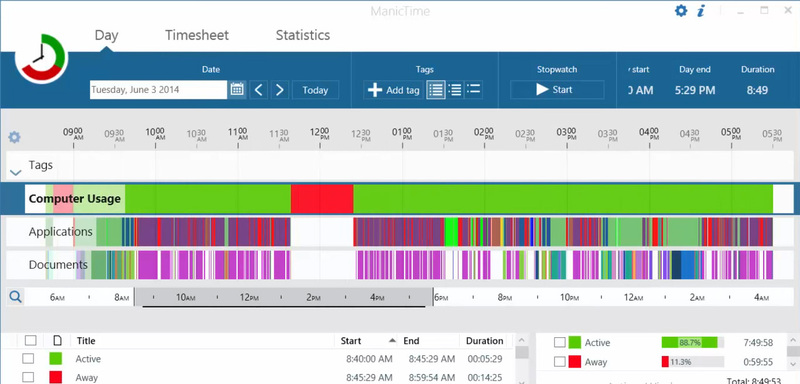Switch to the Day tab

pos(106,35)
